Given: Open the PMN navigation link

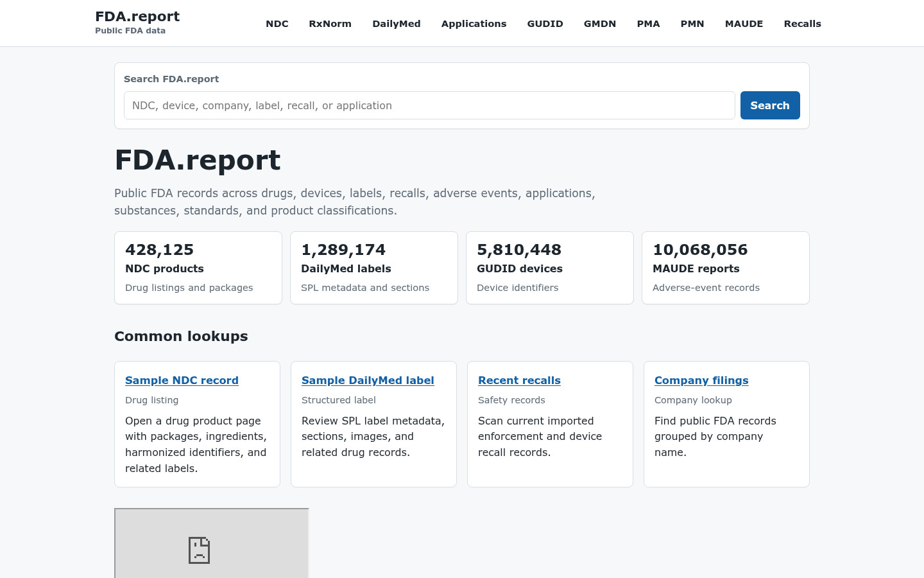Looking at the screenshot, I should 692,24.
